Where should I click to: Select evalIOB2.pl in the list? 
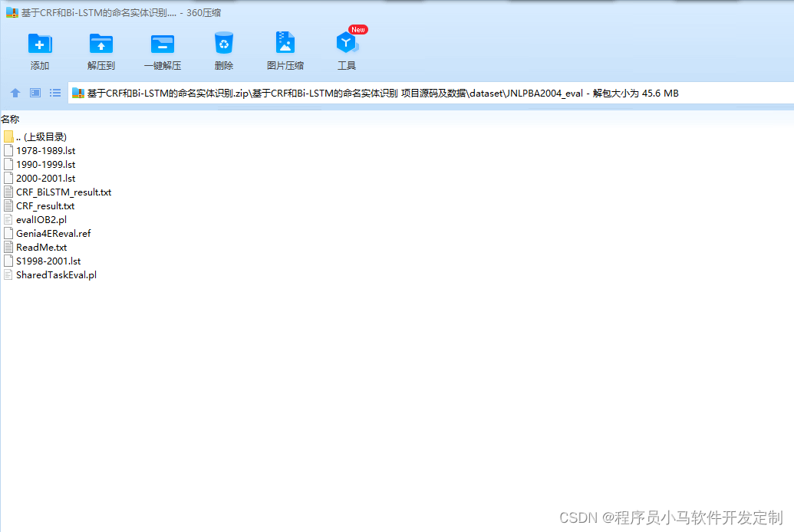tap(38, 219)
